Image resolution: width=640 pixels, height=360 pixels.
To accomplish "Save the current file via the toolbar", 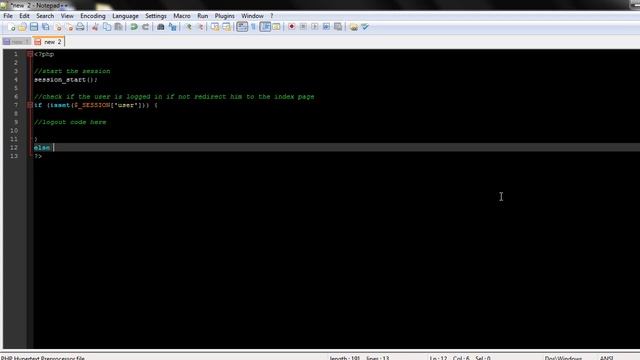I will coord(34,27).
